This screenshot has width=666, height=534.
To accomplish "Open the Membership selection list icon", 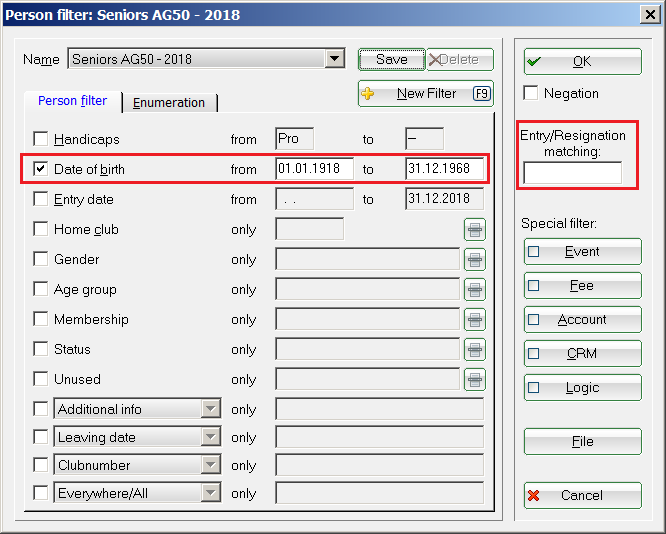I will coord(474,320).
